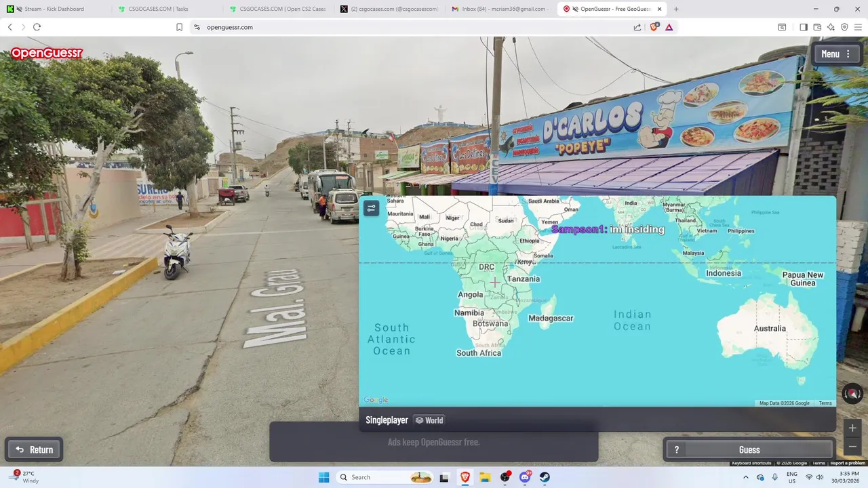The width and height of the screenshot is (868, 488).
Task: Toggle the browser sidebar panel
Action: click(804, 27)
